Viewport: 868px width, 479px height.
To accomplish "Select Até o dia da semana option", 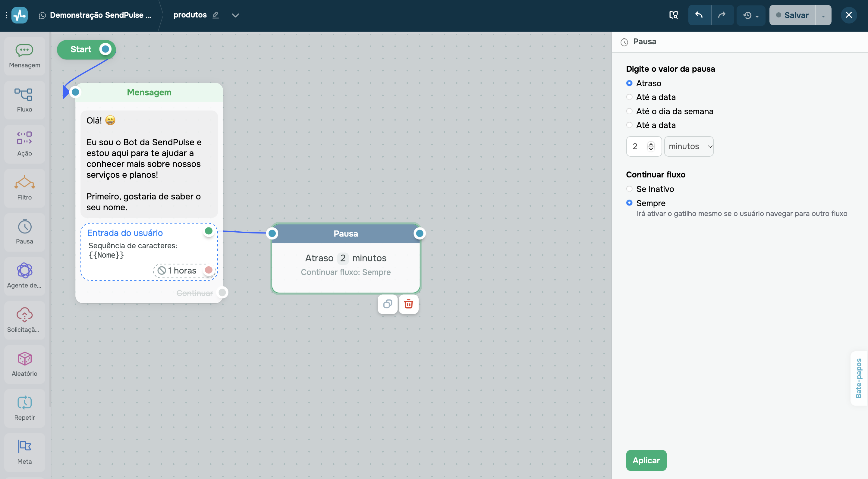I will point(629,111).
